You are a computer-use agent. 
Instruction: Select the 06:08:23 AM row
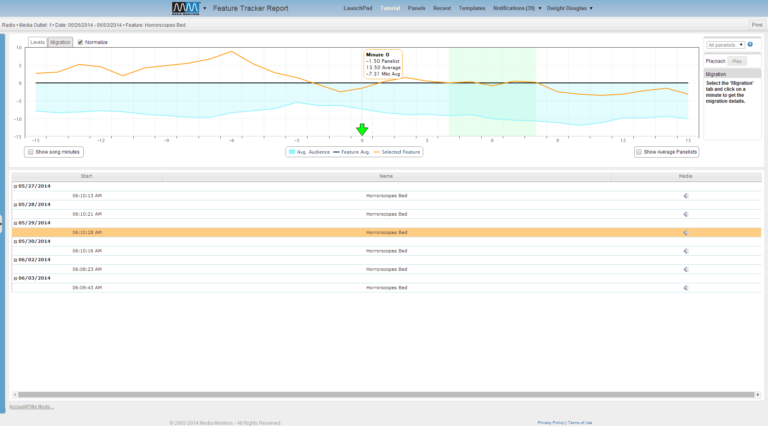click(386, 269)
